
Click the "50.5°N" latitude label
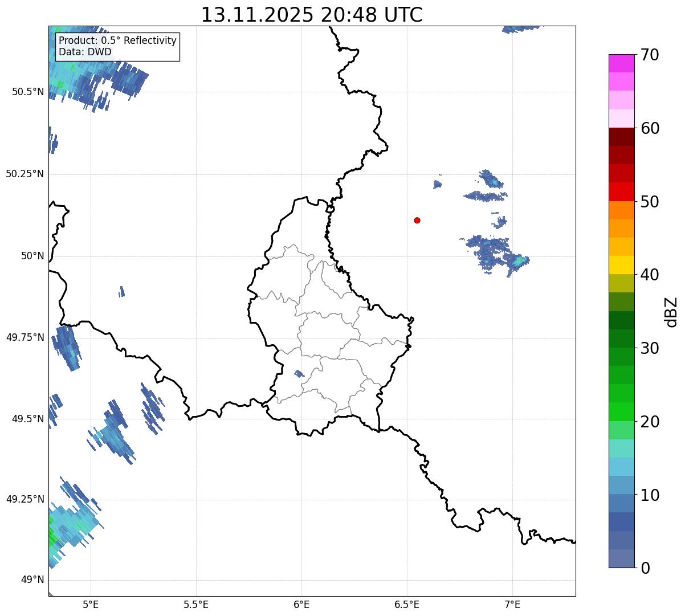pos(28,92)
